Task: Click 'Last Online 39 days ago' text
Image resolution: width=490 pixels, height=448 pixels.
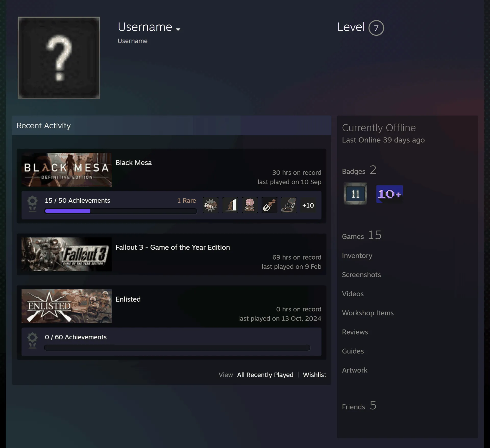Action: click(383, 140)
